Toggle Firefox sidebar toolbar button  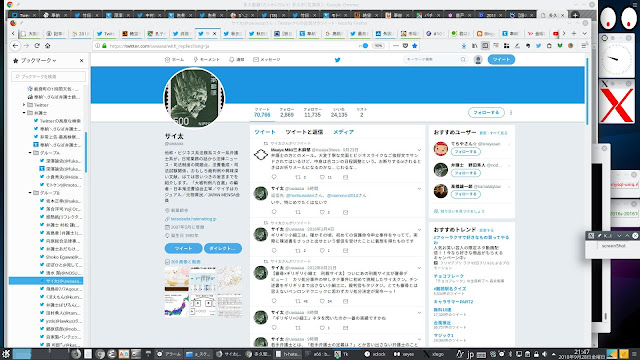pyautogui.click(x=485, y=46)
